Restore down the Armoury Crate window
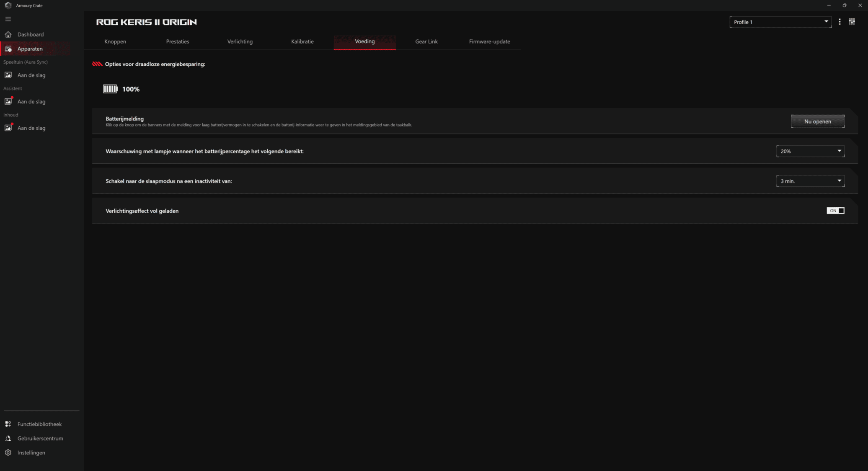The height and width of the screenshot is (471, 868). click(x=845, y=5)
